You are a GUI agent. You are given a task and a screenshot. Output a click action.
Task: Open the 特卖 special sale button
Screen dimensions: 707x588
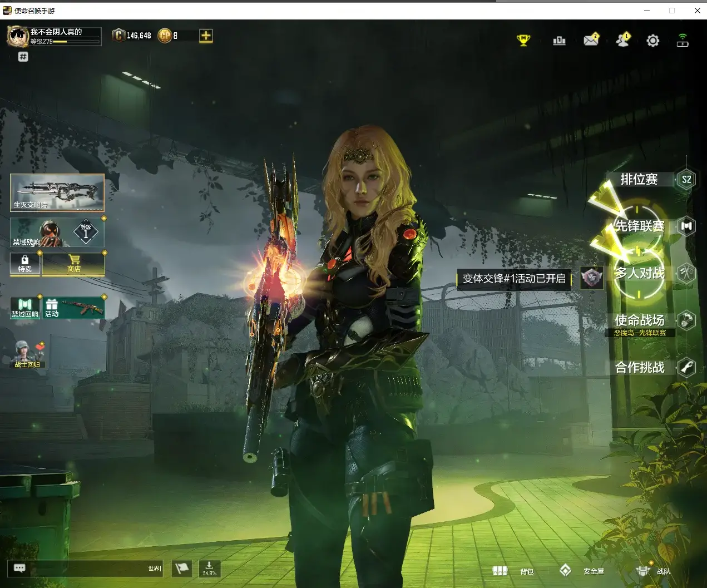click(25, 264)
